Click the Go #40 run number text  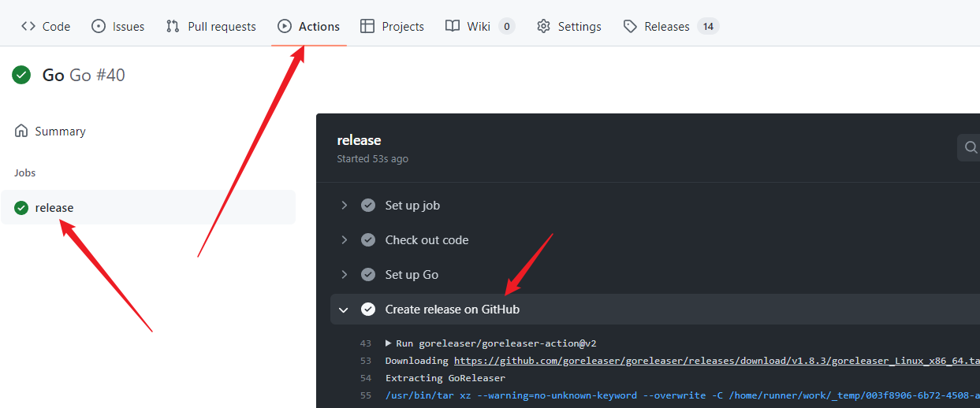[x=97, y=75]
